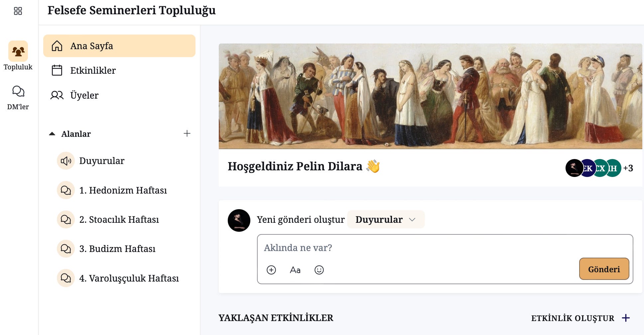Image resolution: width=644 pixels, height=335 pixels.
Task: Open the Duyurular post target dropdown
Action: click(x=386, y=219)
